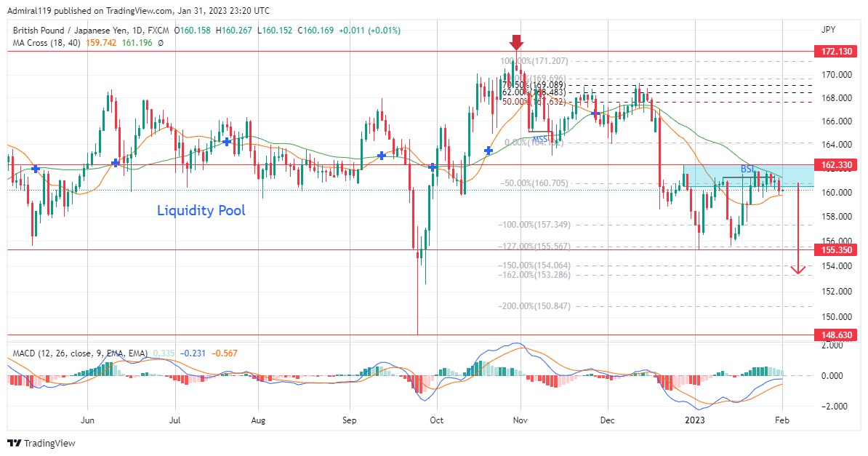Click the +0.011 (+0.01%) change value
This screenshot has width=868, height=456.
coord(369,31)
